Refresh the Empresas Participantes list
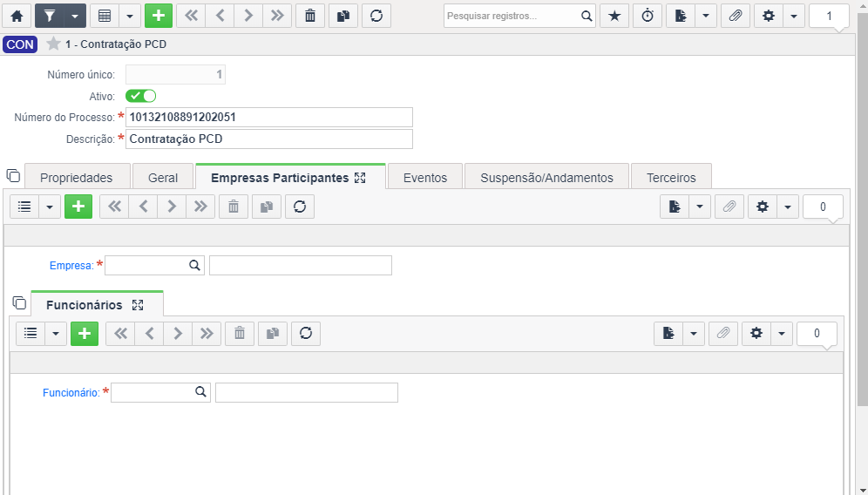Screen dimensions: 868x495 coord(300,207)
